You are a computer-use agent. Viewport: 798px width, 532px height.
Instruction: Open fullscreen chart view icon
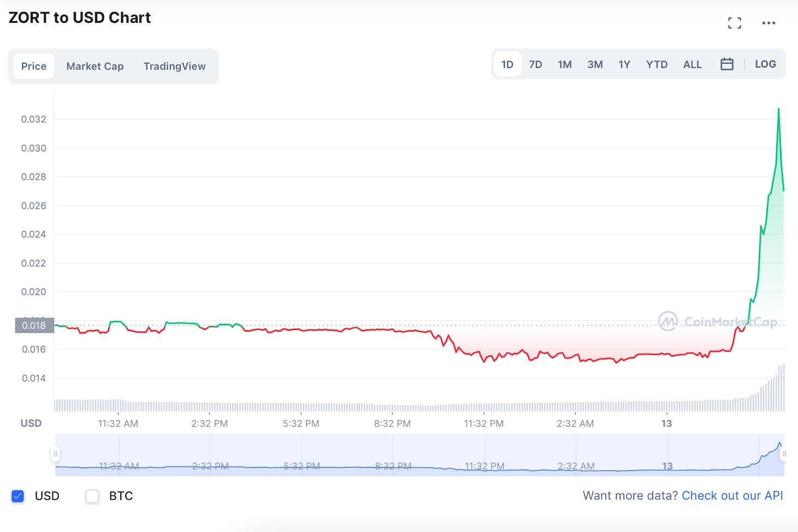pos(735,23)
